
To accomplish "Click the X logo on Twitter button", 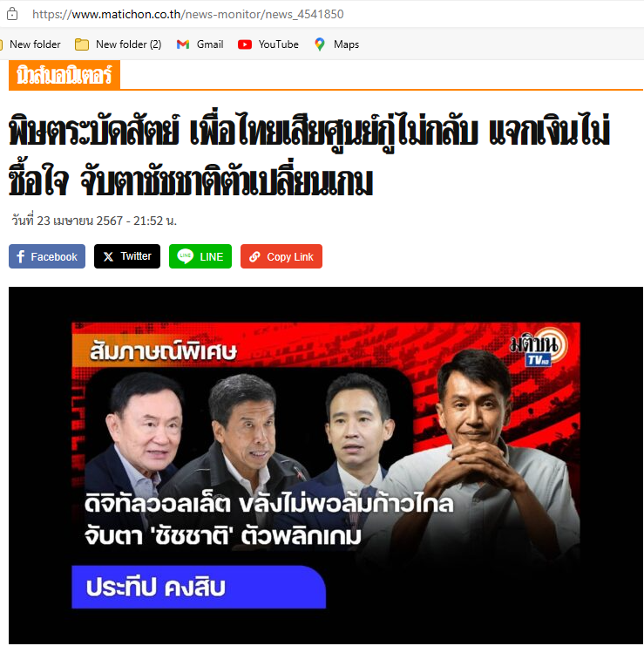I will click(108, 256).
